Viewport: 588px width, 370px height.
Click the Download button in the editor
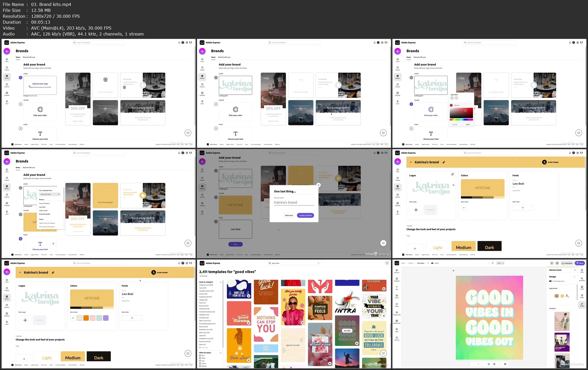[567, 263]
